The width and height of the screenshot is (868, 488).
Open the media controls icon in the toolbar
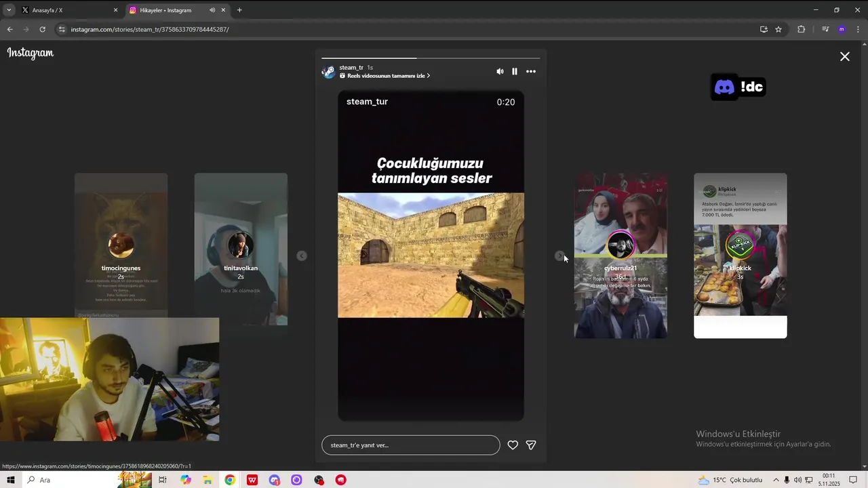(825, 29)
